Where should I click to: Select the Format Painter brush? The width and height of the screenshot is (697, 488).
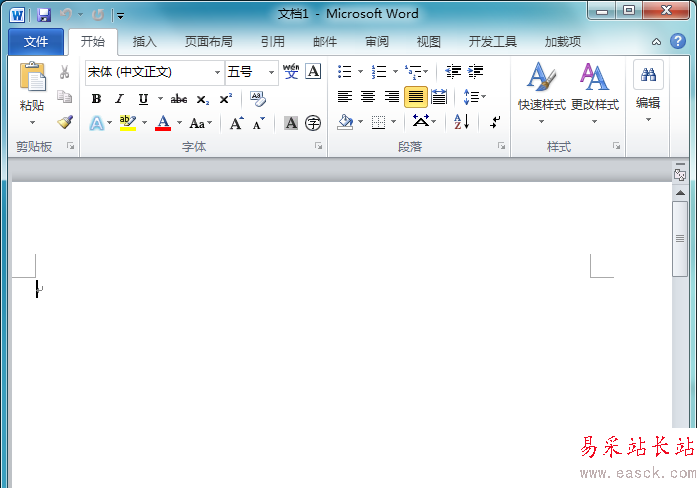point(65,122)
